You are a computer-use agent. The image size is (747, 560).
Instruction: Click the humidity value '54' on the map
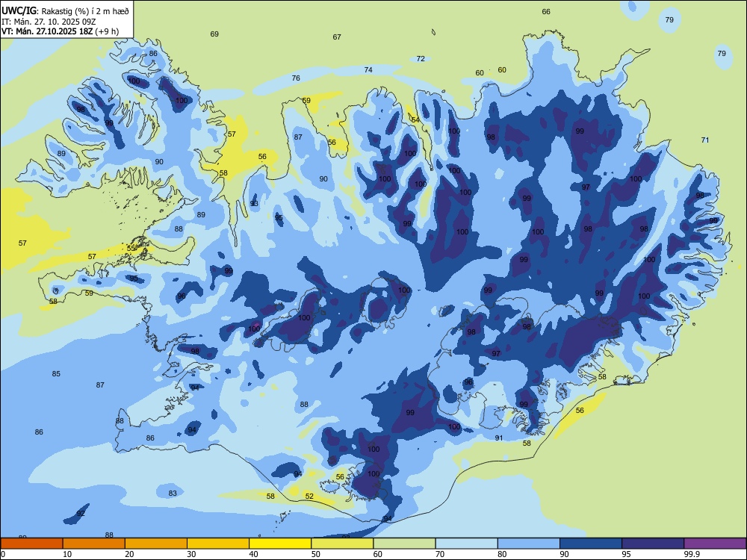(415, 119)
